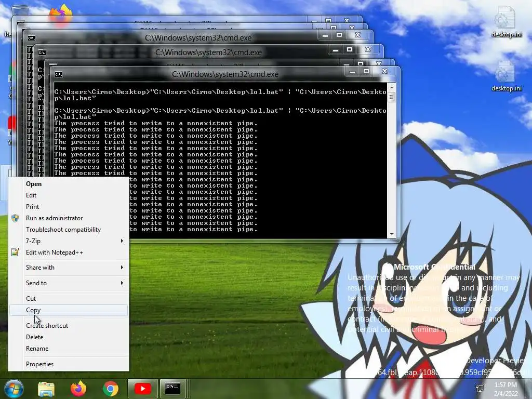Click the taskbar date 2/4/2022

pos(506,394)
